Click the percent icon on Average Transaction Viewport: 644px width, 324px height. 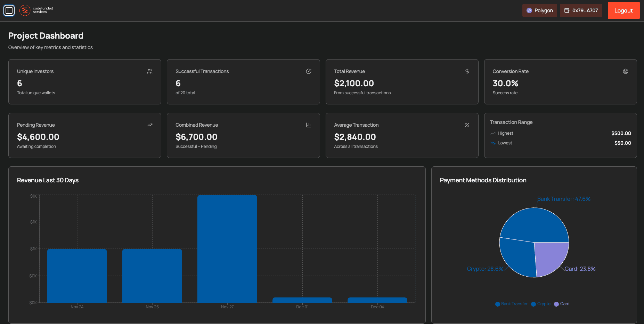tap(467, 125)
